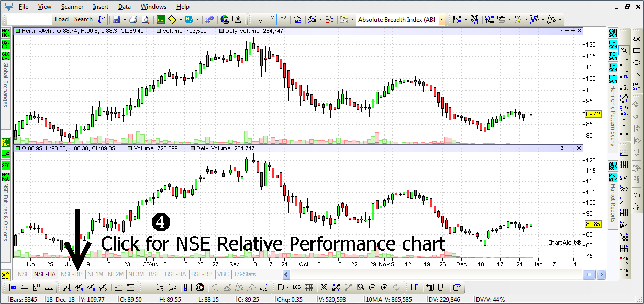Toggle LOG scale button

tap(297, 287)
